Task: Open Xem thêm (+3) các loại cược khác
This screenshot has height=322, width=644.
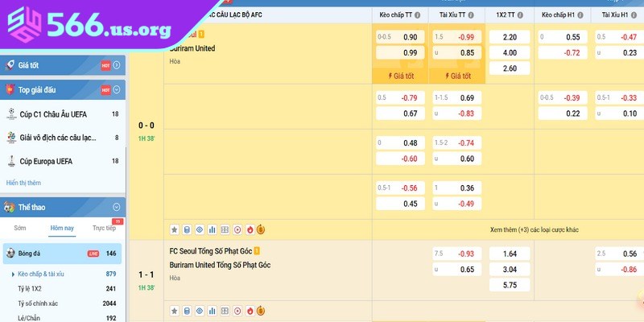Action: click(534, 229)
